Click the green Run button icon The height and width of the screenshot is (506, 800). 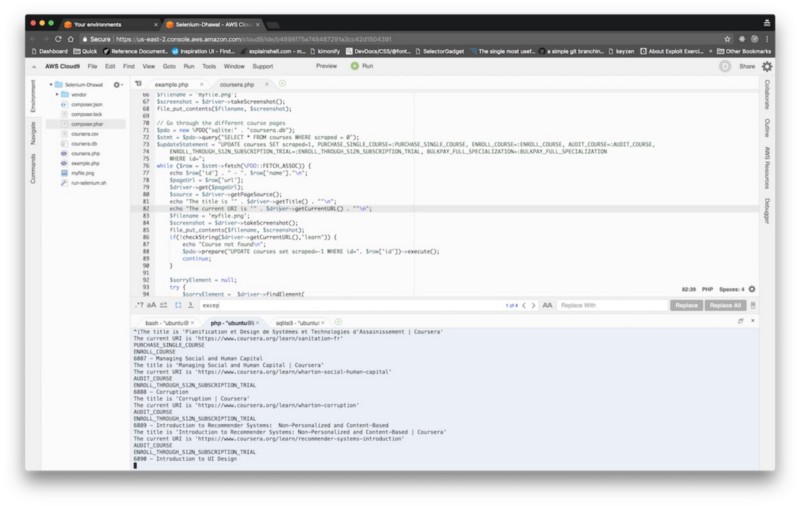pyautogui.click(x=354, y=66)
